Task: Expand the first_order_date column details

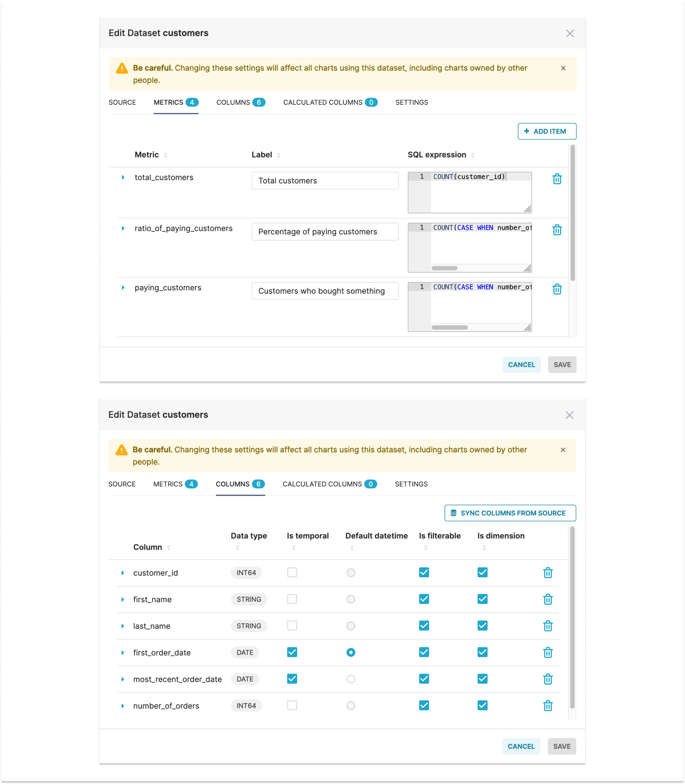Action: click(x=123, y=653)
